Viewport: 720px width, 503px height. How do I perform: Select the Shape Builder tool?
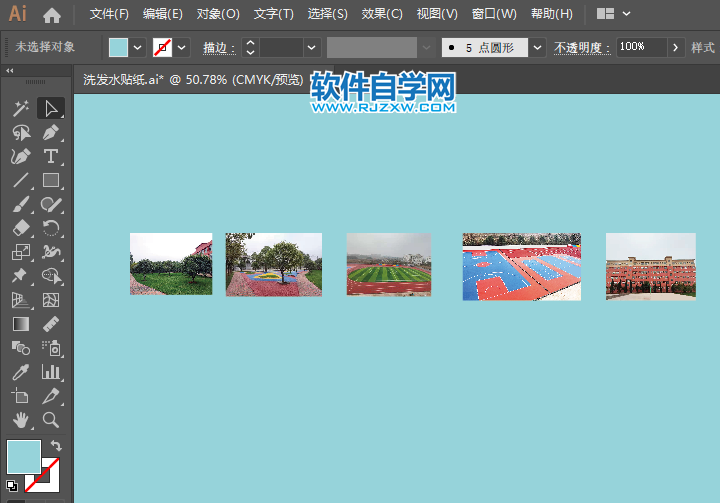pos(51,276)
